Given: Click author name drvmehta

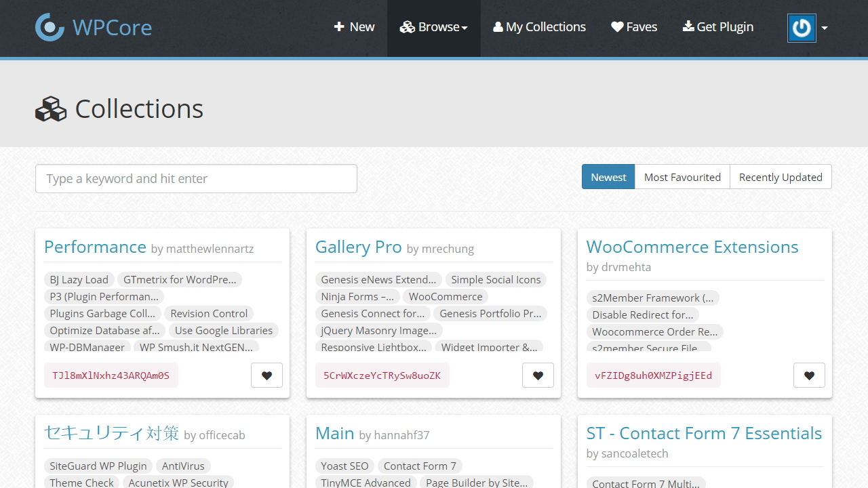Looking at the screenshot, I should [x=626, y=267].
